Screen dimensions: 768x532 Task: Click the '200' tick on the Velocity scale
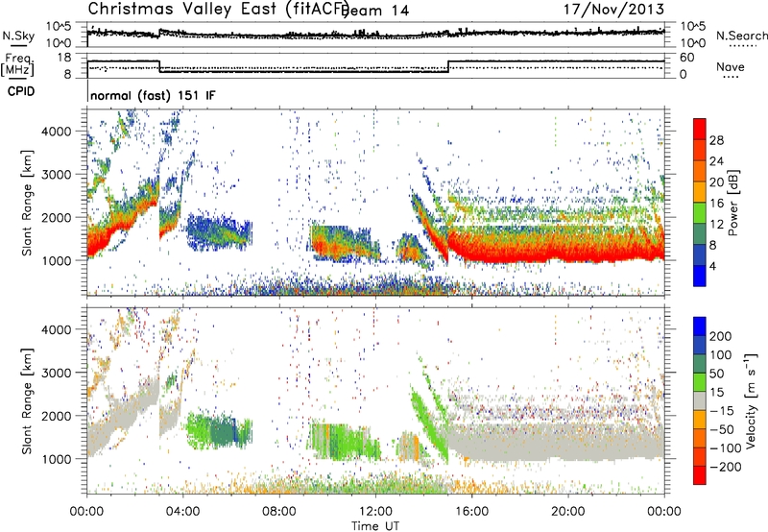(x=721, y=336)
